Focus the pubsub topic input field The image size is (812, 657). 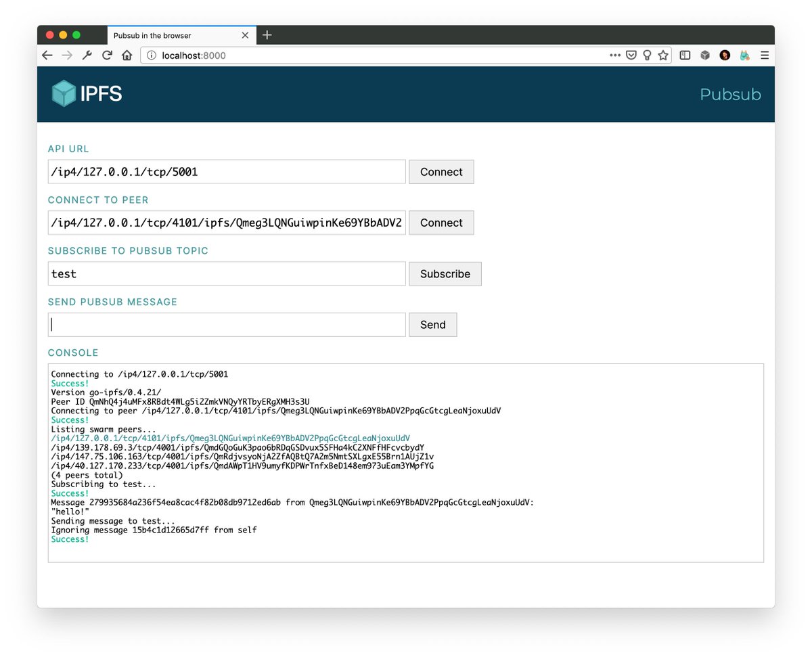227,274
